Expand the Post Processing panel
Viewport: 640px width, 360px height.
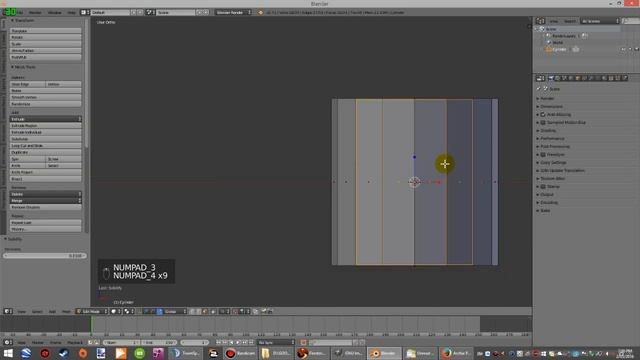[555, 147]
